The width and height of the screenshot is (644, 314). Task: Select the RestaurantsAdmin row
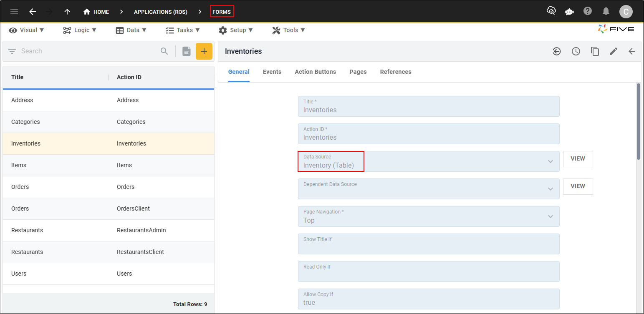click(109, 230)
